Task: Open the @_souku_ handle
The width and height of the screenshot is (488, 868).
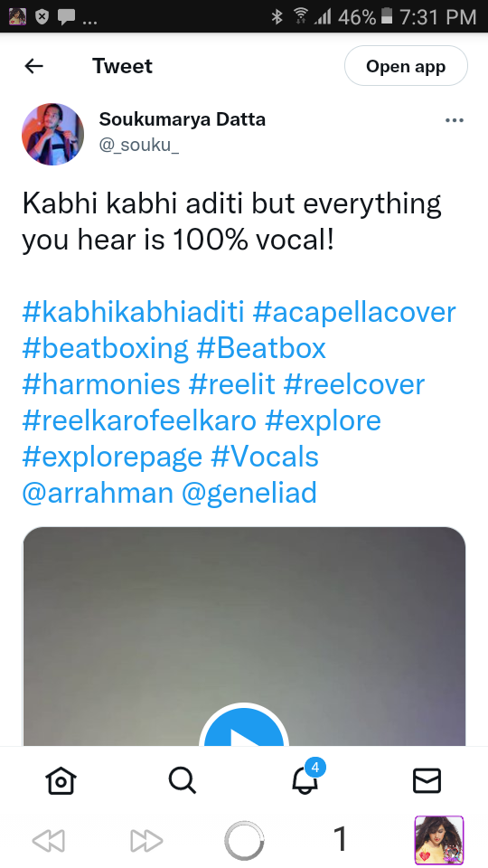Action: pos(139,145)
